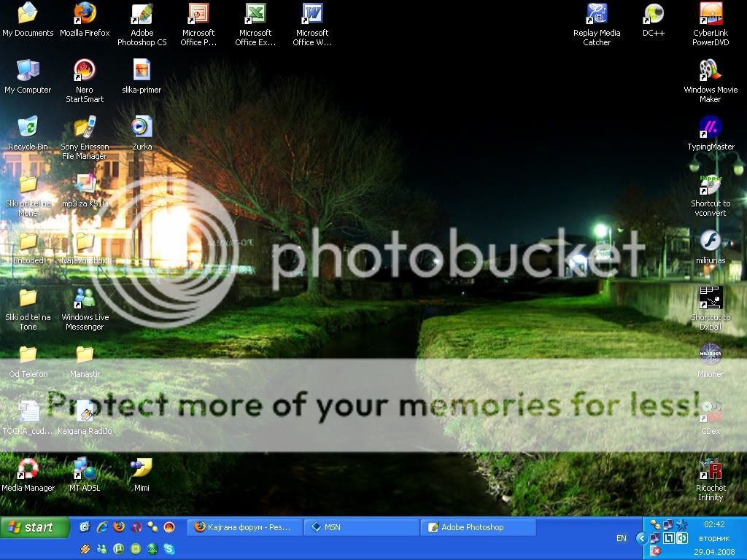The image size is (747, 560).
Task: Launch Internet Explorer from Quick Launch
Action: coord(101,527)
